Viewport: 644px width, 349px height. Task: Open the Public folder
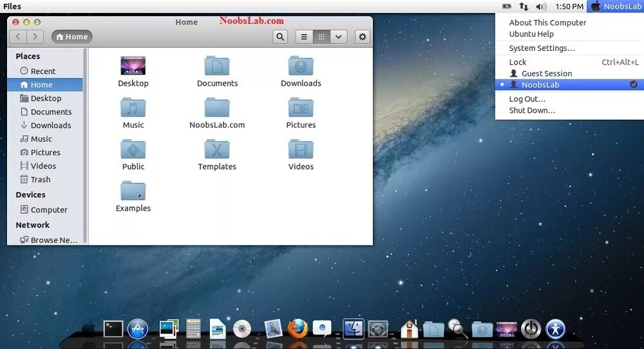click(x=133, y=155)
